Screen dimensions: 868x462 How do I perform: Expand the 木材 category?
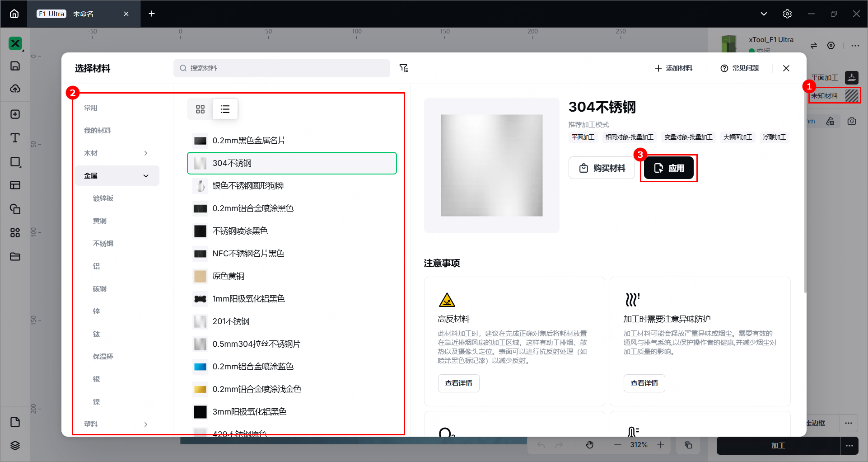pyautogui.click(x=117, y=153)
